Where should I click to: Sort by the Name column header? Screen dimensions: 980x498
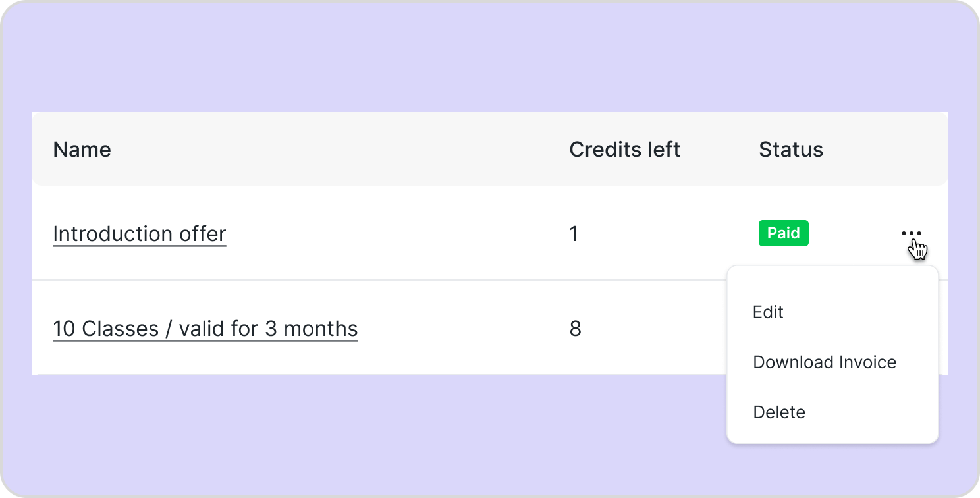(x=82, y=150)
